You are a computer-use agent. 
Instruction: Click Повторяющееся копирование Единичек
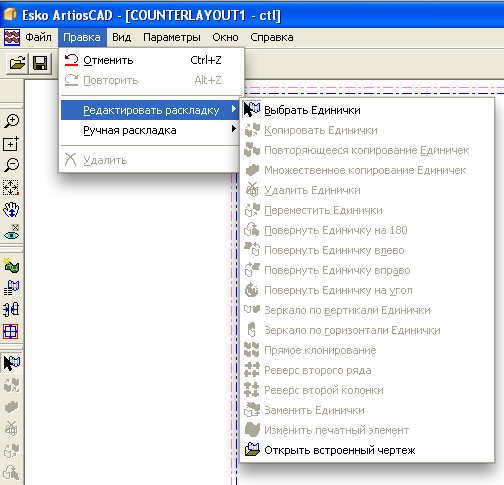click(x=367, y=150)
